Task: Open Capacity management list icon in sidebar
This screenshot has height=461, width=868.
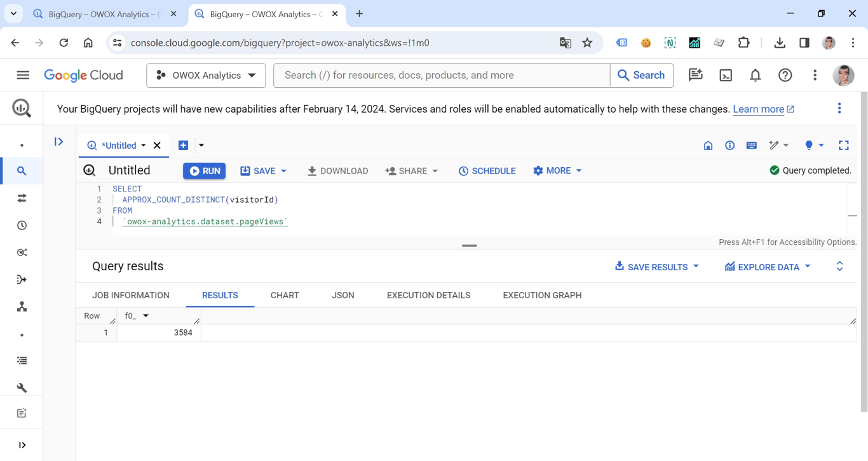Action: point(22,361)
